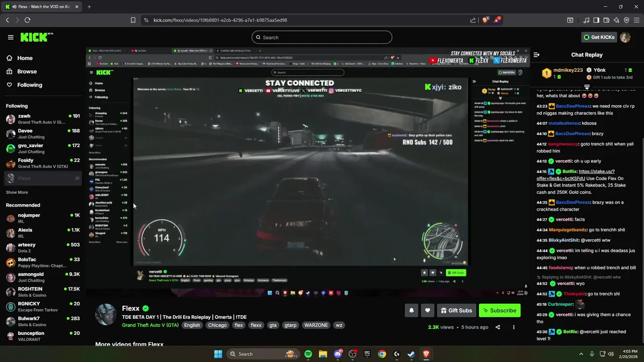The image size is (644, 362).
Task: Open asmongold recommended channel
Action: pos(43,277)
